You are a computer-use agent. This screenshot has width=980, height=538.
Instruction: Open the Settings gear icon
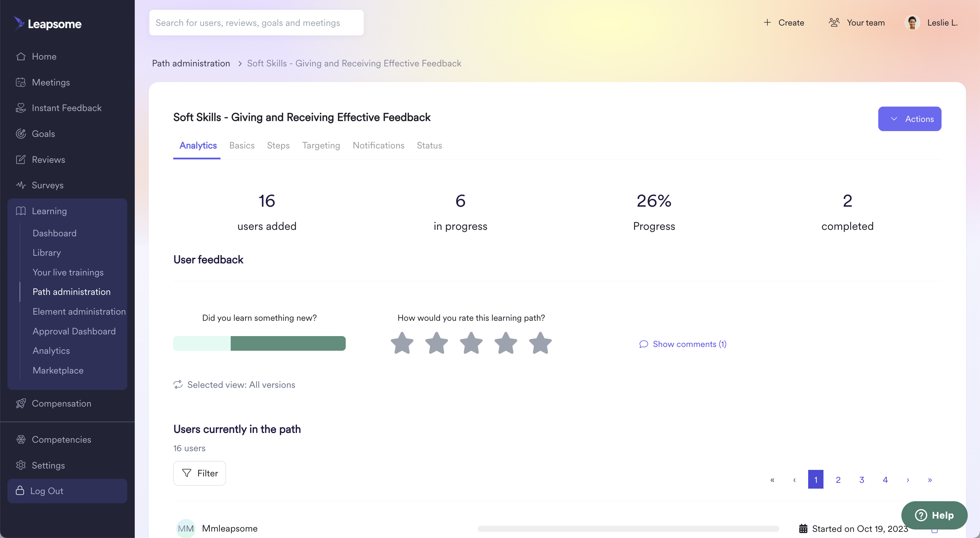point(20,465)
